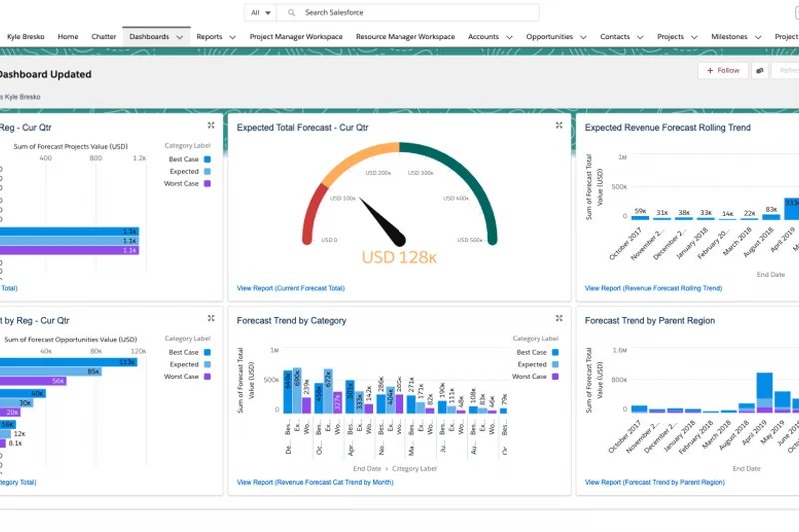Click Best Case legend swatch in Forecast Trend by Category
The width and height of the screenshot is (799, 532).
pyautogui.click(x=555, y=352)
